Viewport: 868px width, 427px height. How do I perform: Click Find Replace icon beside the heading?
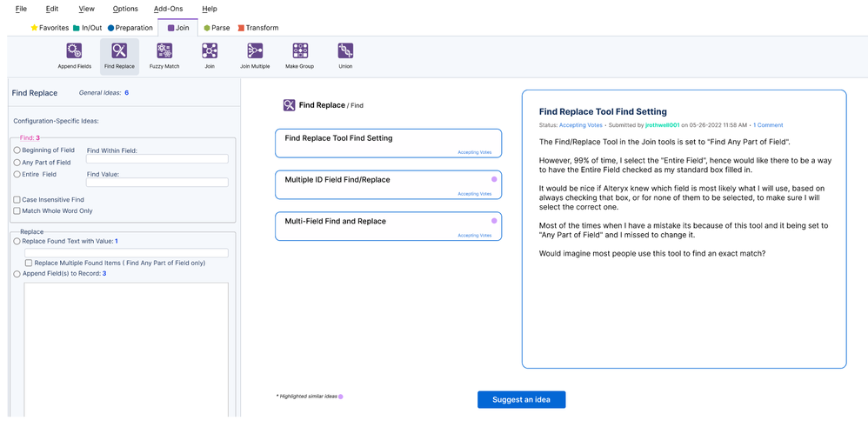289,105
